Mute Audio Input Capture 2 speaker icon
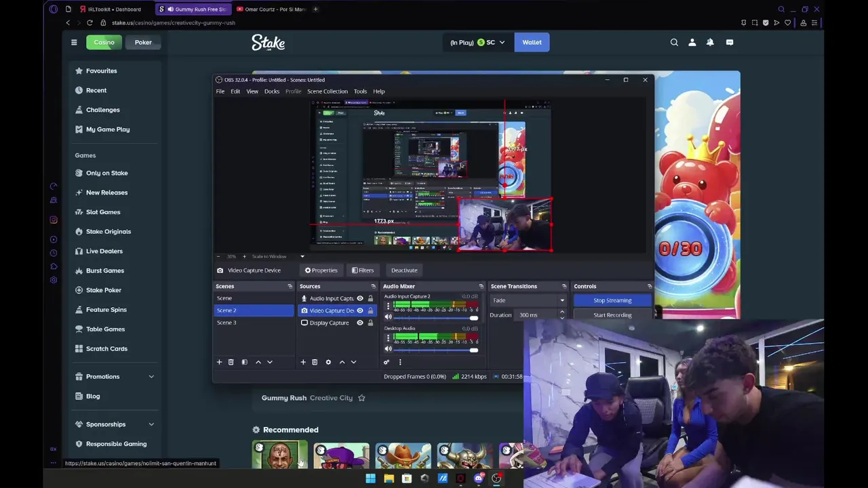The width and height of the screenshot is (868, 488). tap(389, 317)
